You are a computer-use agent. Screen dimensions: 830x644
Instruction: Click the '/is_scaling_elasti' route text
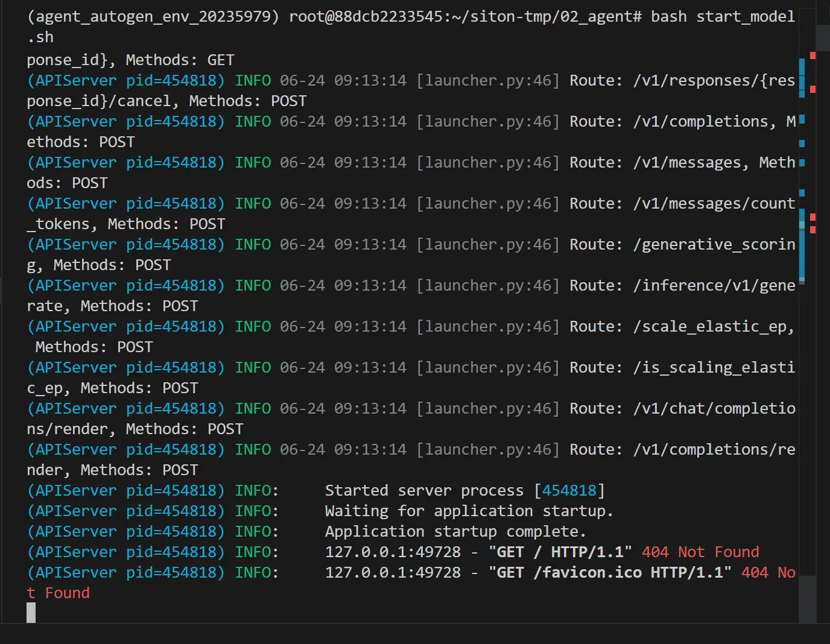tap(714, 367)
